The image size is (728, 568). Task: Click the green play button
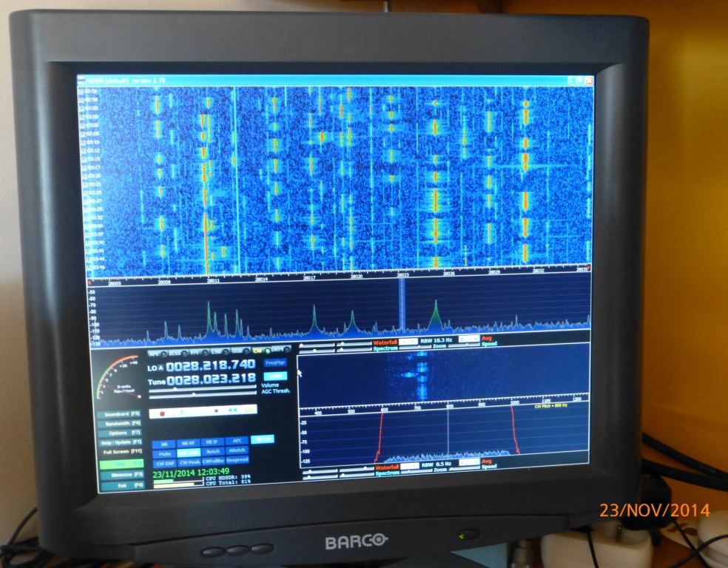click(183, 412)
